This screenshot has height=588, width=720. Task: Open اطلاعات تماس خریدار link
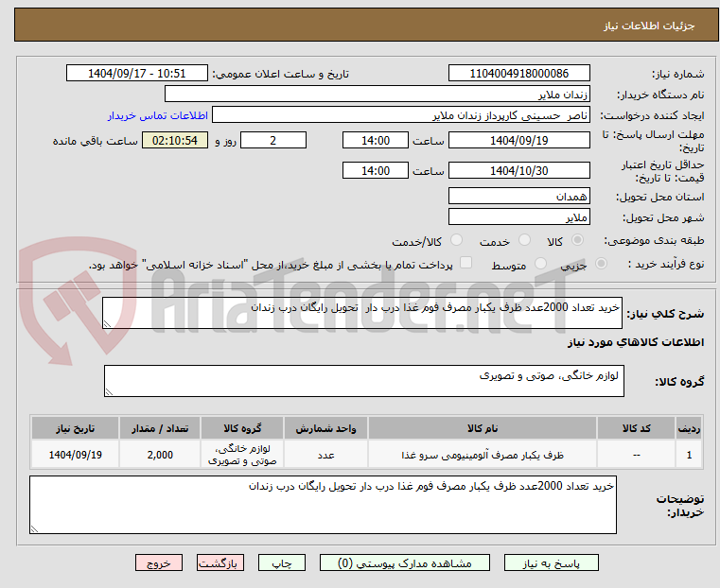[x=158, y=115]
